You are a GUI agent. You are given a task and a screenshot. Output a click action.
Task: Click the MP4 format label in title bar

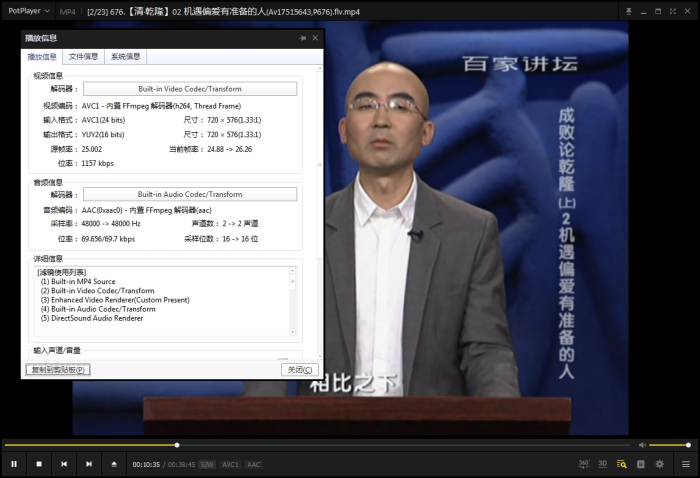point(67,12)
